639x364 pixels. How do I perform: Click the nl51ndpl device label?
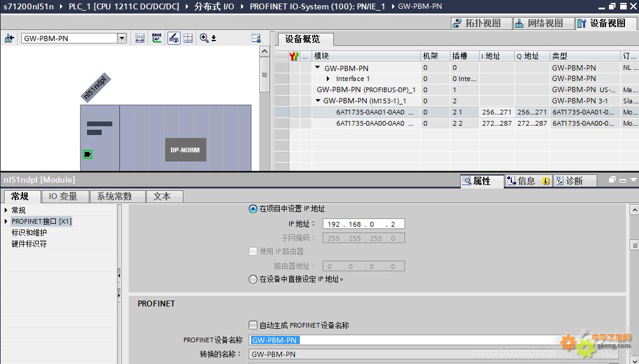(96, 87)
